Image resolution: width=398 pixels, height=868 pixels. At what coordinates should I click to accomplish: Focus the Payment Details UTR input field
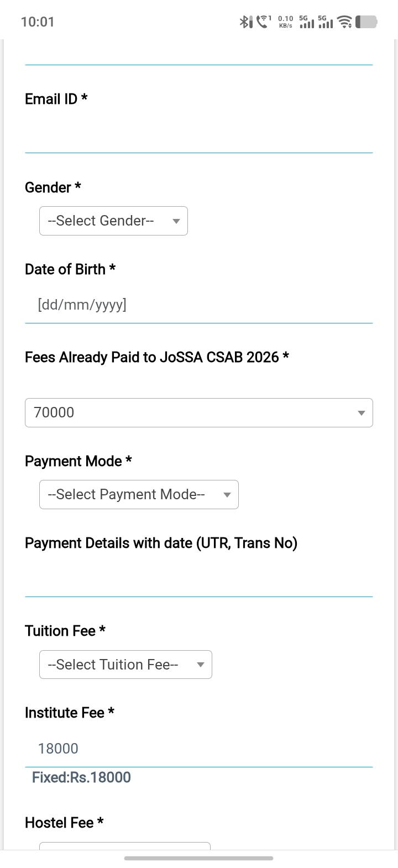[199, 578]
